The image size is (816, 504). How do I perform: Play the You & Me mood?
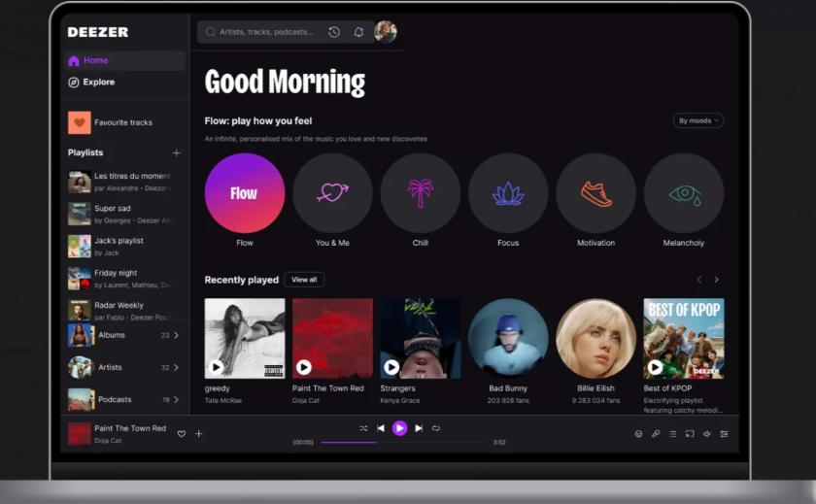click(332, 193)
